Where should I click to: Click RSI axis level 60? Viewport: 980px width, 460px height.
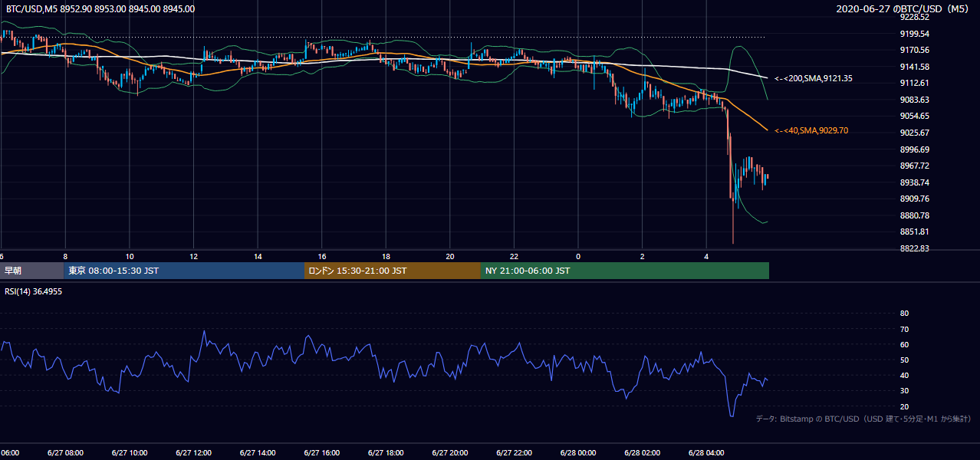point(904,344)
